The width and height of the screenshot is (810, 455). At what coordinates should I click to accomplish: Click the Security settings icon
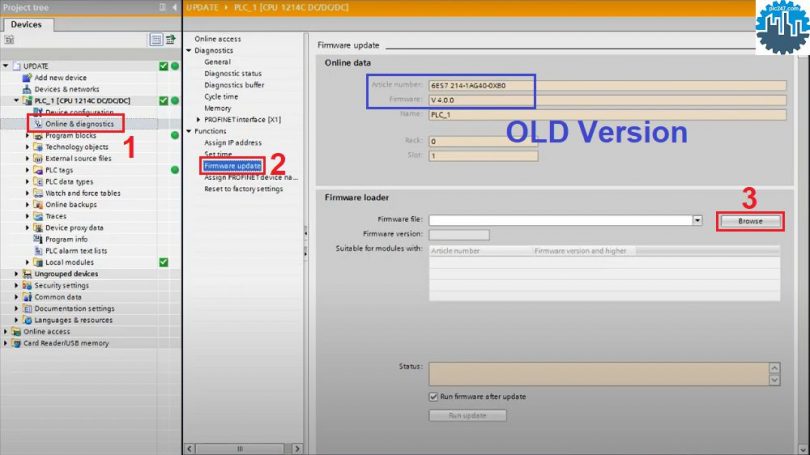click(27, 285)
